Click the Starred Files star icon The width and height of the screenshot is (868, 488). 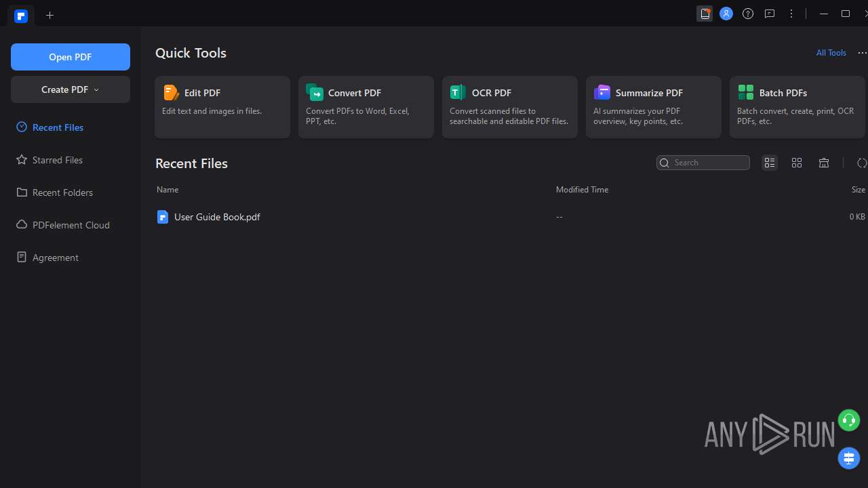(22, 159)
